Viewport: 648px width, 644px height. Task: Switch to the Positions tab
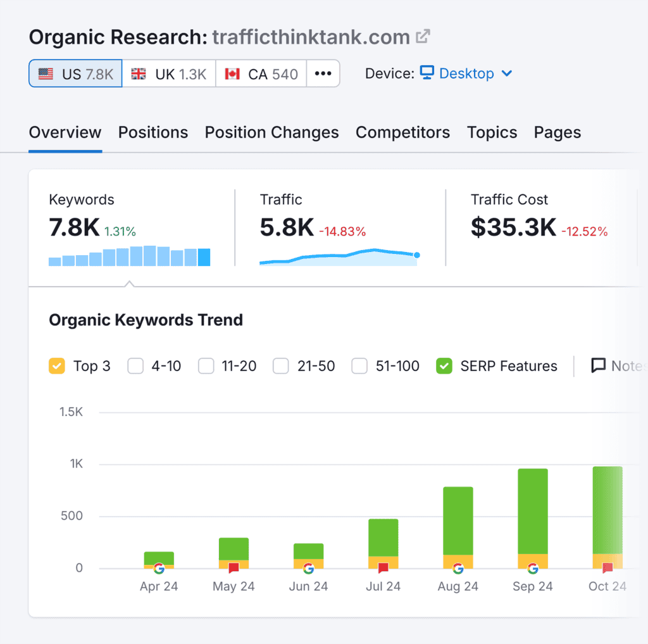(x=153, y=132)
